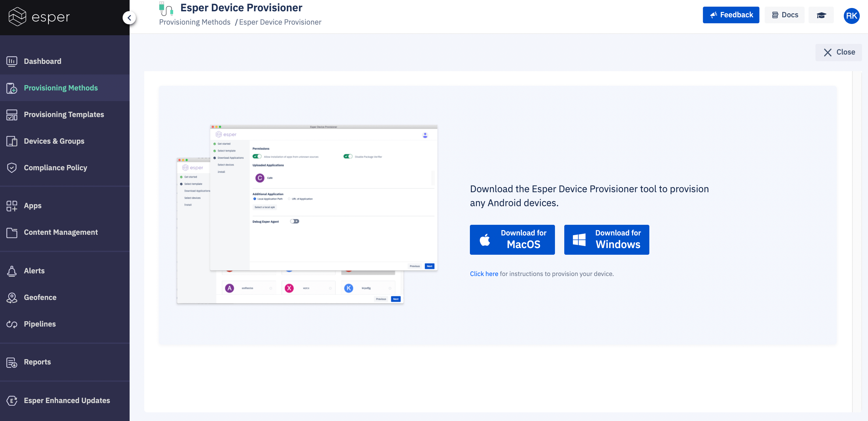Select the Geofence location pin icon

(x=12, y=297)
